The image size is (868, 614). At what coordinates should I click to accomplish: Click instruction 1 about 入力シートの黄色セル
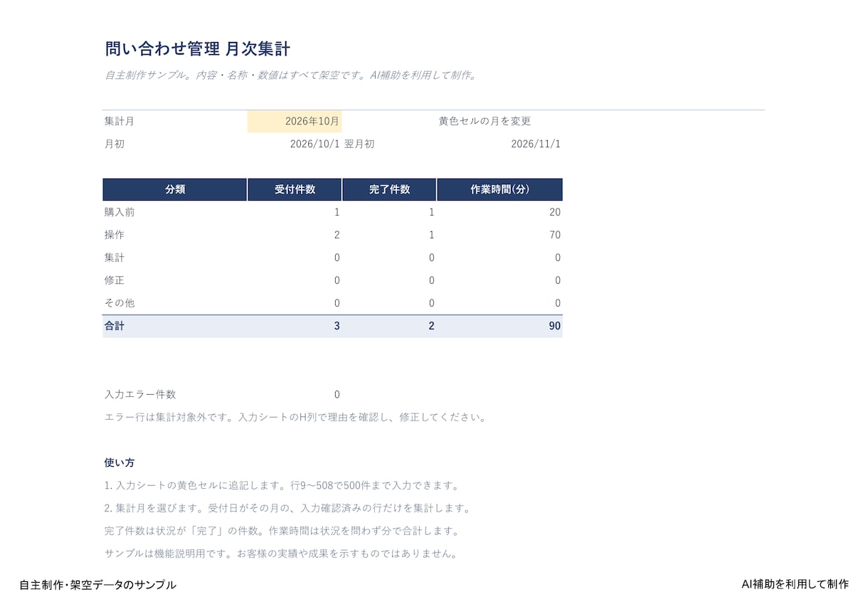point(282,486)
